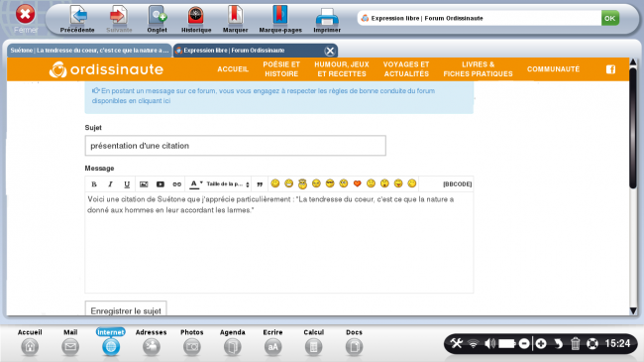The height and width of the screenshot is (362, 644).
Task: Open the Photos application
Action: [x=192, y=342]
